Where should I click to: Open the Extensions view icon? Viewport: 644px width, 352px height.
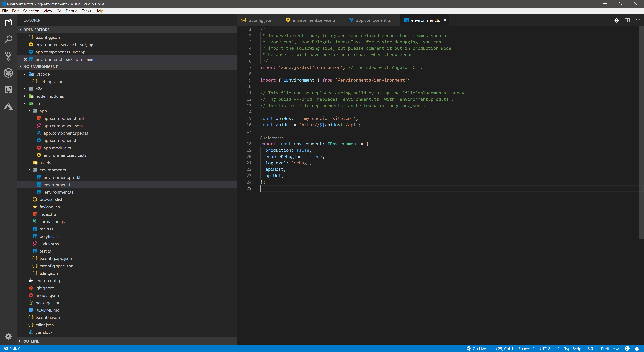coord(8,90)
